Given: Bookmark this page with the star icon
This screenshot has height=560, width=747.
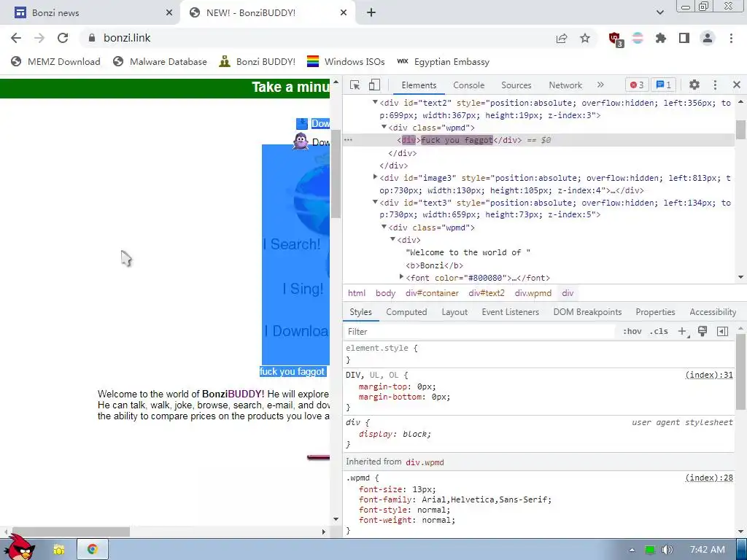Looking at the screenshot, I should [x=585, y=39].
